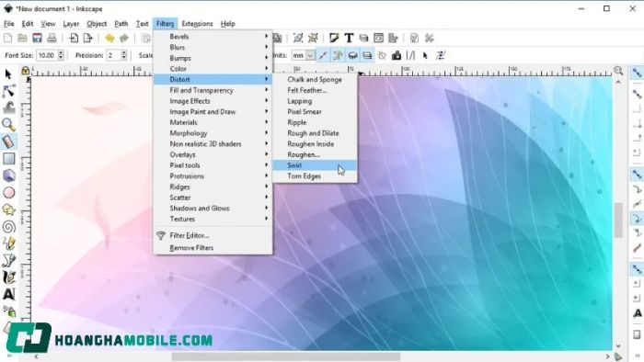Click the Save document icon
The image size is (644, 362).
[38, 38]
